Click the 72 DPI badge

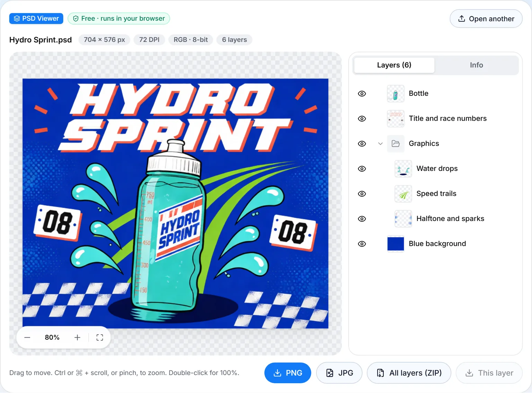click(x=149, y=40)
